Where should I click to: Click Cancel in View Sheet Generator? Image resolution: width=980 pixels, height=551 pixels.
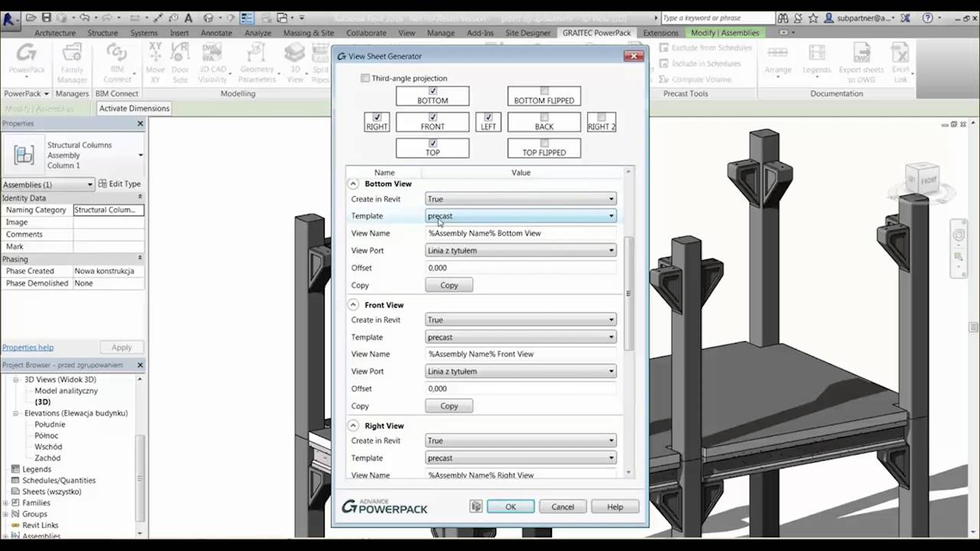point(563,507)
